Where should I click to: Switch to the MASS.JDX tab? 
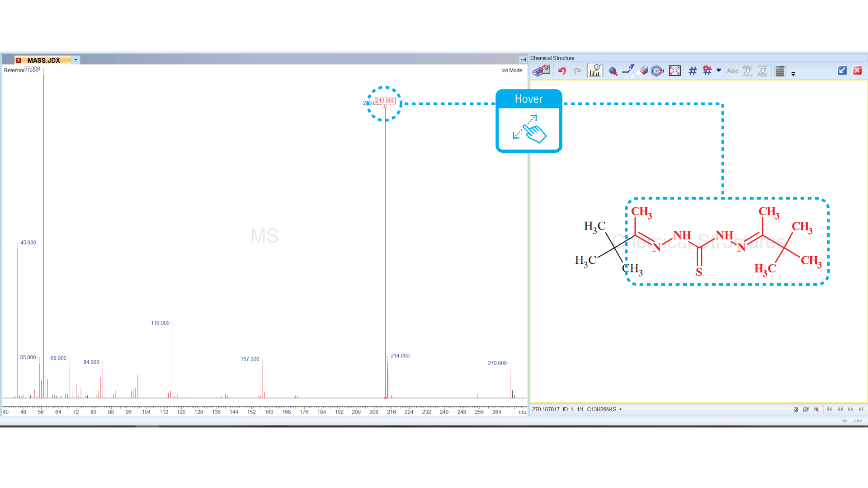(x=43, y=60)
